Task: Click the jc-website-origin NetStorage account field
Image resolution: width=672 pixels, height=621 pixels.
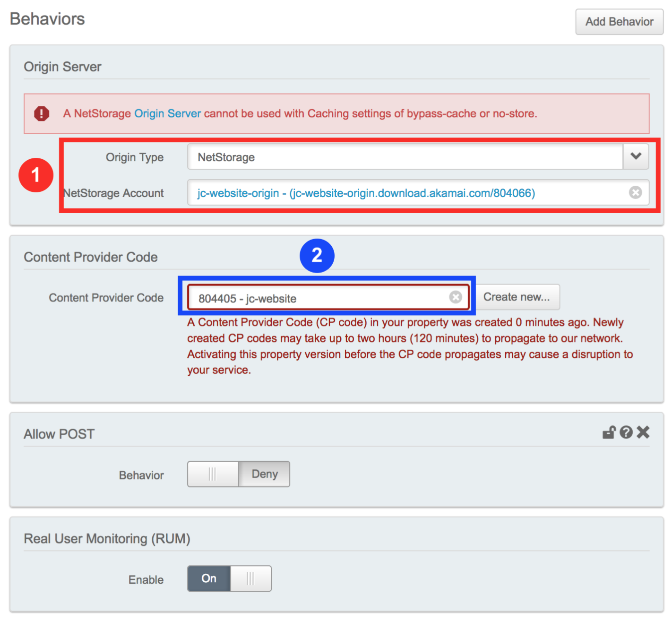Action: (418, 192)
